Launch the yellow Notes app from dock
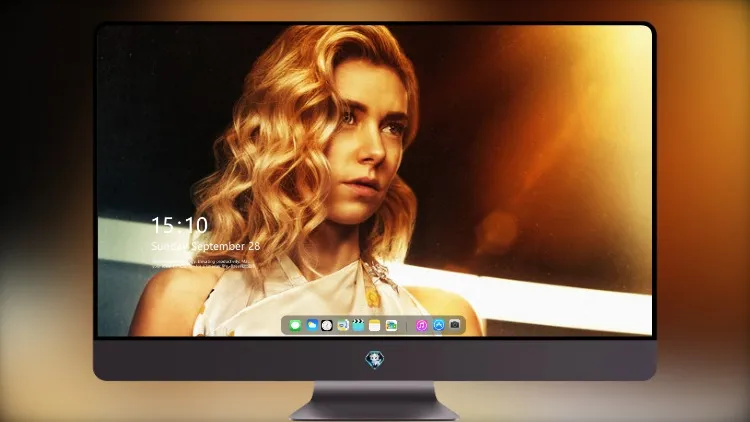Image resolution: width=750 pixels, height=422 pixels. coord(375,325)
